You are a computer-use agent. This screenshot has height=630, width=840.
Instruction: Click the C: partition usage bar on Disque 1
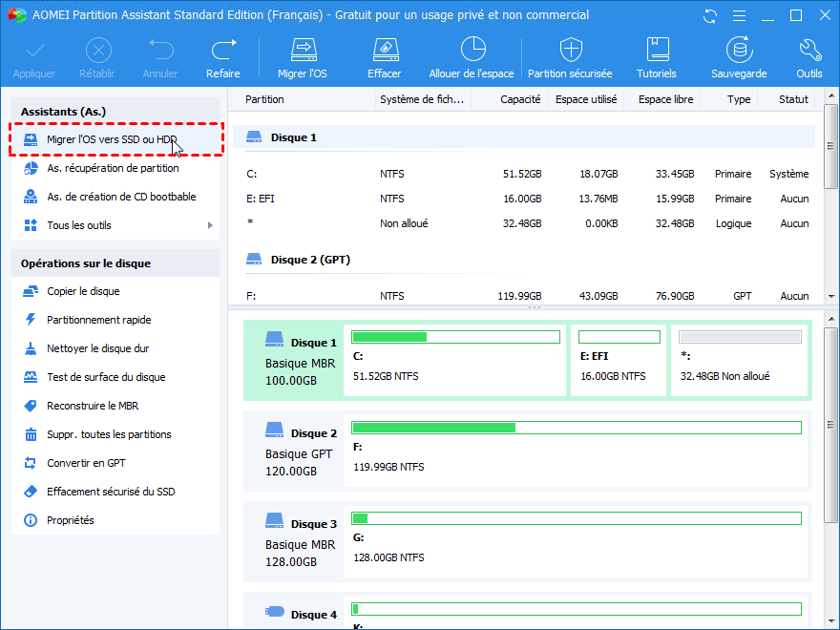(455, 337)
